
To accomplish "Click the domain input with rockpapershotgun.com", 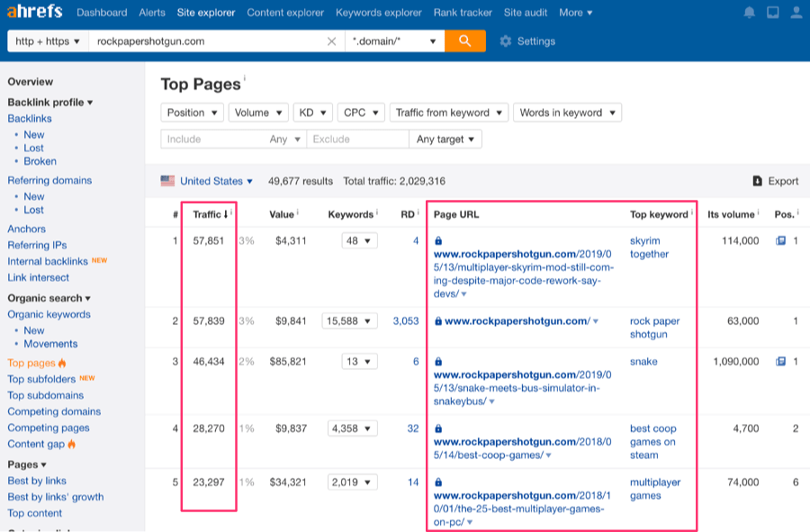I will click(207, 41).
